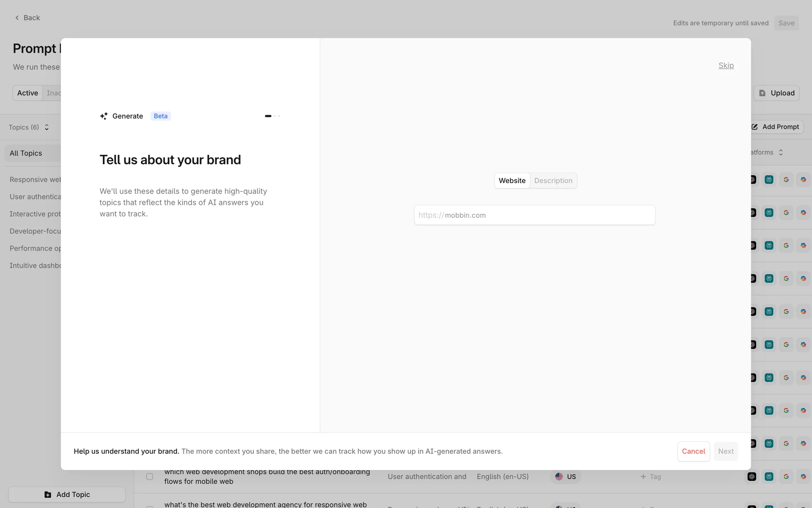Click Perplexity icon in the US-flag row
This screenshot has height=508, width=812.
769,477
